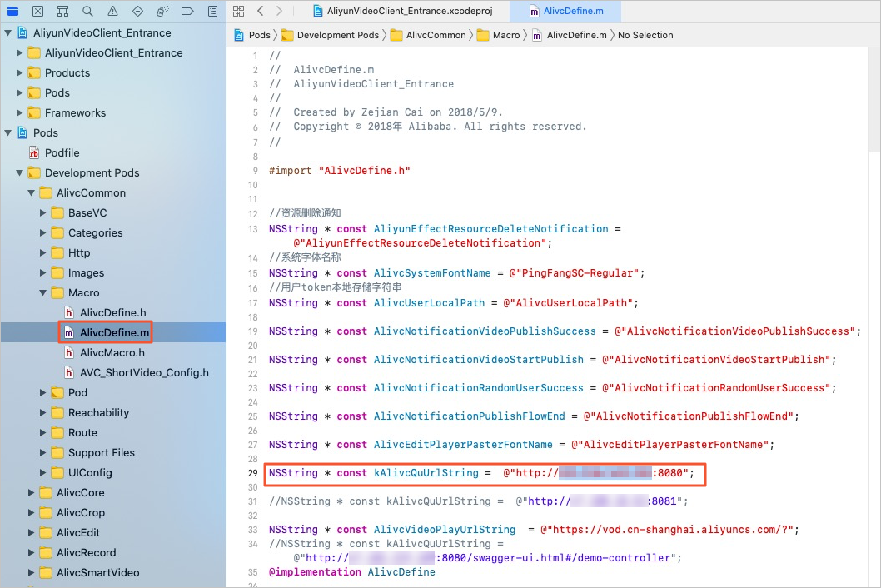Select the Route folder row
This screenshot has width=881, height=588.
click(x=113, y=433)
